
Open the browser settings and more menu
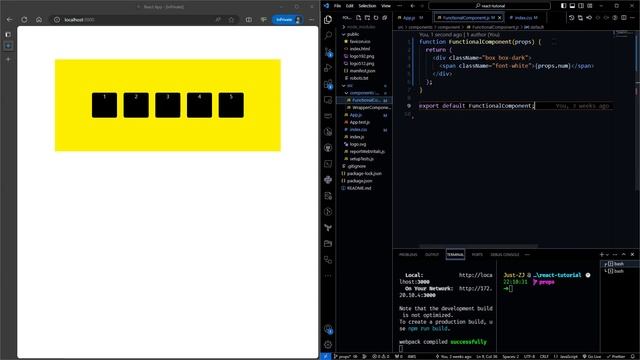[x=311, y=20]
